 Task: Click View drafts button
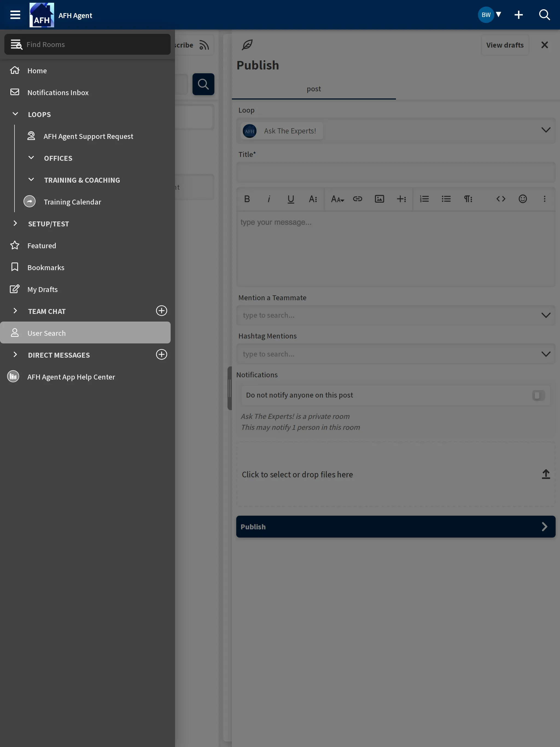(504, 45)
